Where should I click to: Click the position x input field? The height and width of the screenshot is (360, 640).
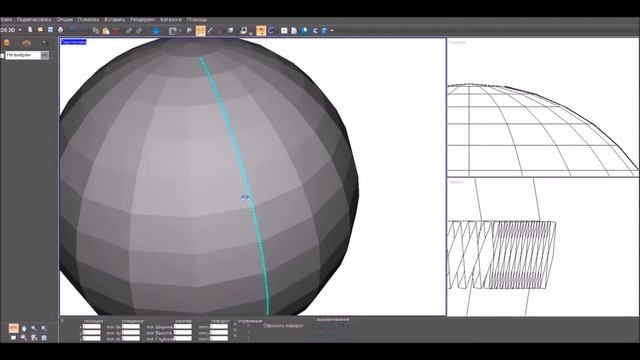coord(92,327)
